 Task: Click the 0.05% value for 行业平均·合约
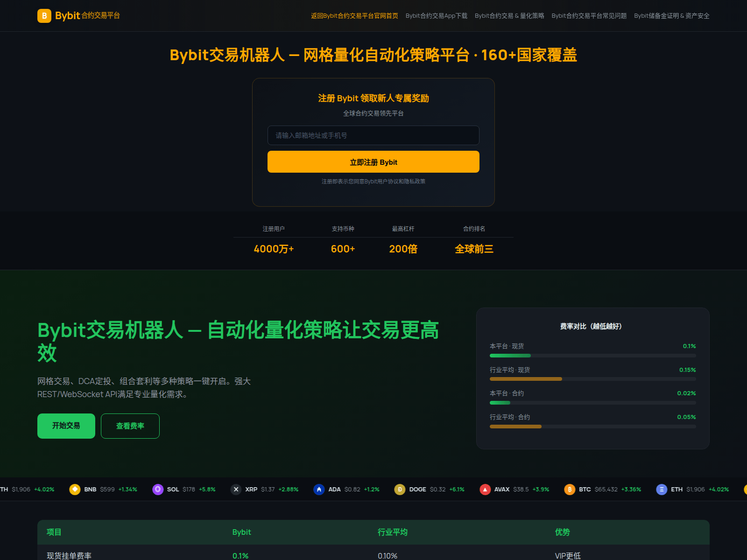[687, 417]
